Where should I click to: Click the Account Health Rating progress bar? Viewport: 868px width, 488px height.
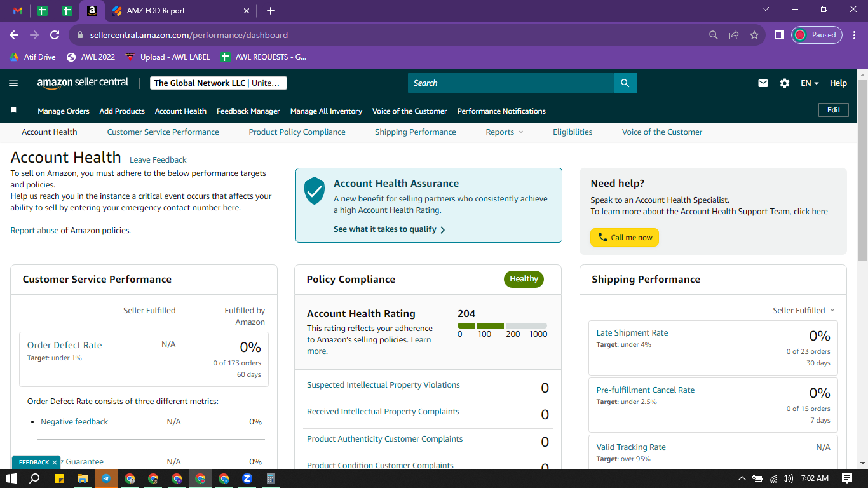pyautogui.click(x=502, y=325)
